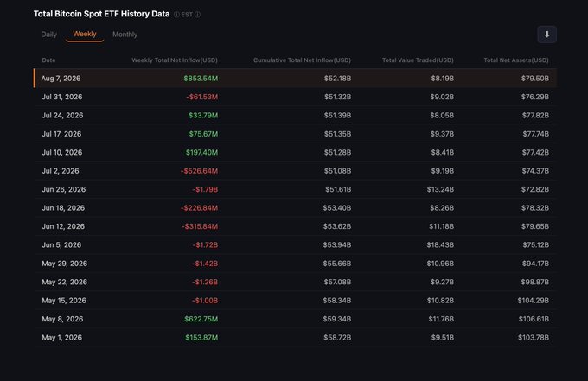Viewport: 588px width, 381px height.
Task: Click traded value $8.19B
Action: [443, 79]
